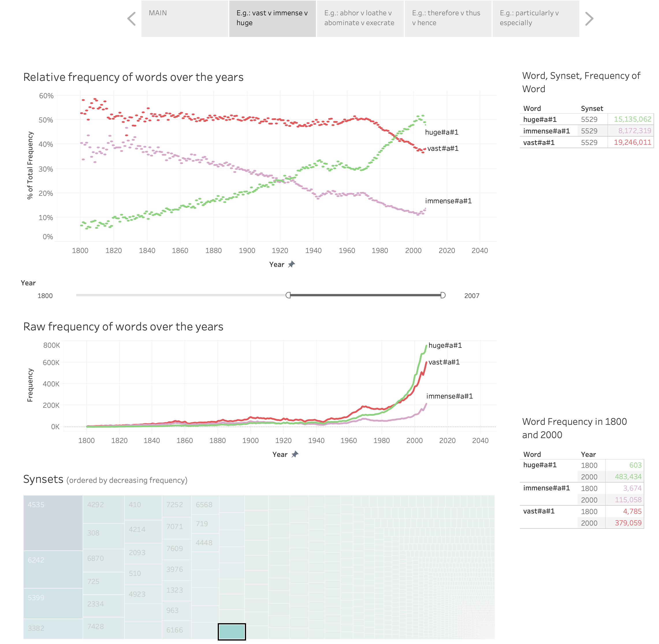Image resolution: width=659 pixels, height=644 pixels.
Task: Select the particularly v especially tab
Action: coord(536,18)
